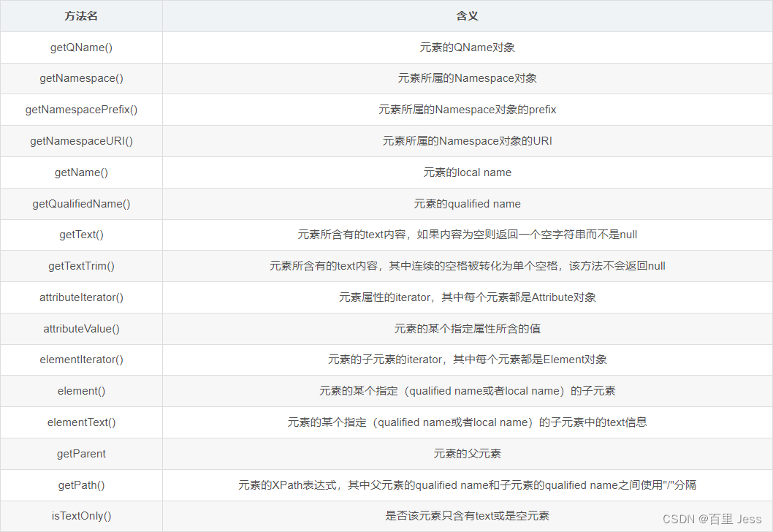The width and height of the screenshot is (773, 532).
Task: Click the 方法名 column header
Action: click(81, 15)
